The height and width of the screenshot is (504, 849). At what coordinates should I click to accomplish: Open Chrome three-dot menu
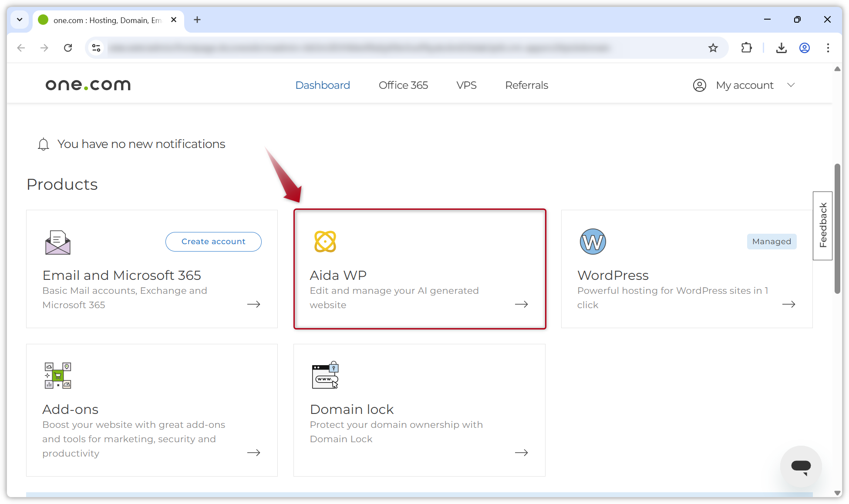coord(828,48)
